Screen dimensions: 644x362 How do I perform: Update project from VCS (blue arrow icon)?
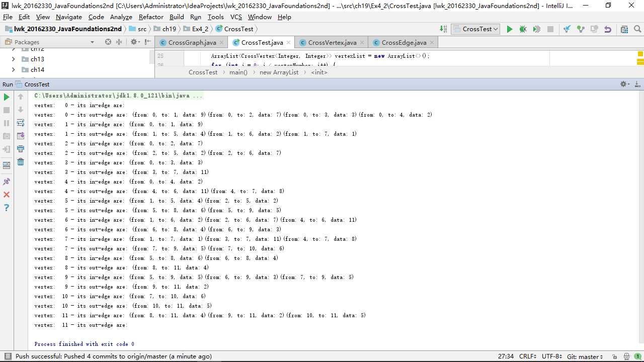[567, 29]
